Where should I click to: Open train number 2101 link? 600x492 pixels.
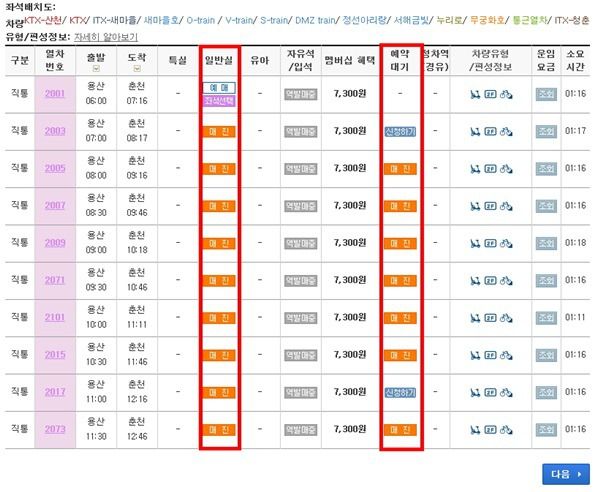click(55, 318)
